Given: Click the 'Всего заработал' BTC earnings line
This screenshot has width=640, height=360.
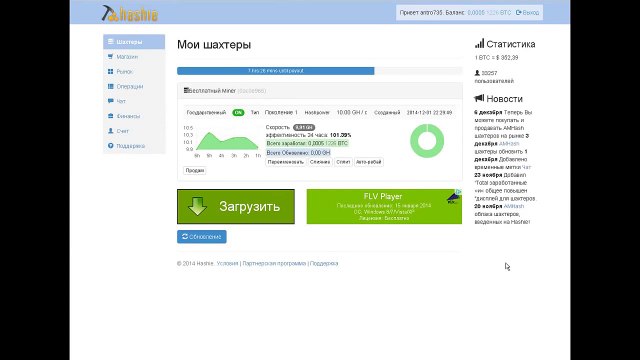Looking at the screenshot, I should tap(307, 143).
